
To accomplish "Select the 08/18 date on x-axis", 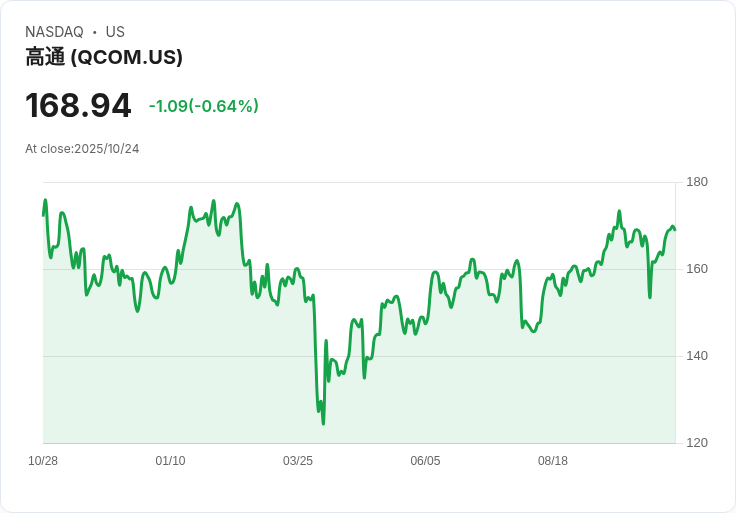I will (553, 461).
